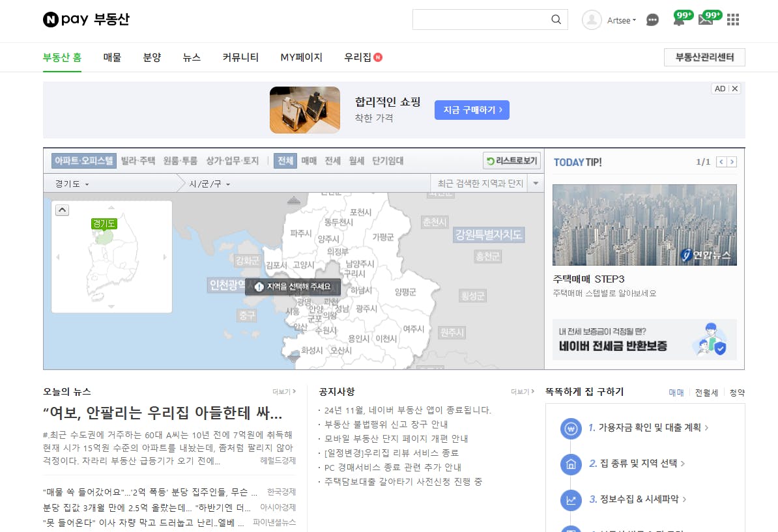Viewport: 778px width, 532px height.
Task: Expand 집 종류 및 지역 선택 step
Action: (x=637, y=463)
